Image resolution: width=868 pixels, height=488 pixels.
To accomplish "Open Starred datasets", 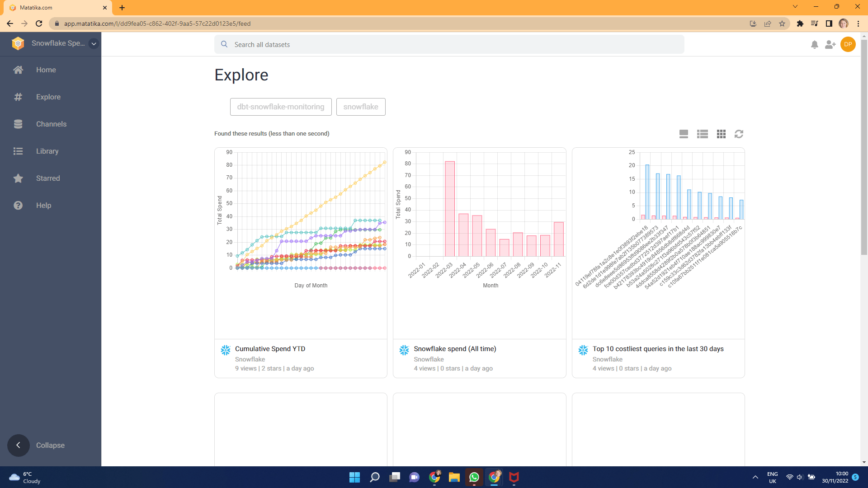I will click(x=48, y=178).
